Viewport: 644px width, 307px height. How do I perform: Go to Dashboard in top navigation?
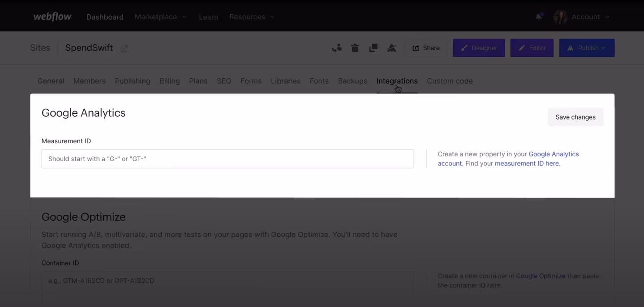point(105,17)
